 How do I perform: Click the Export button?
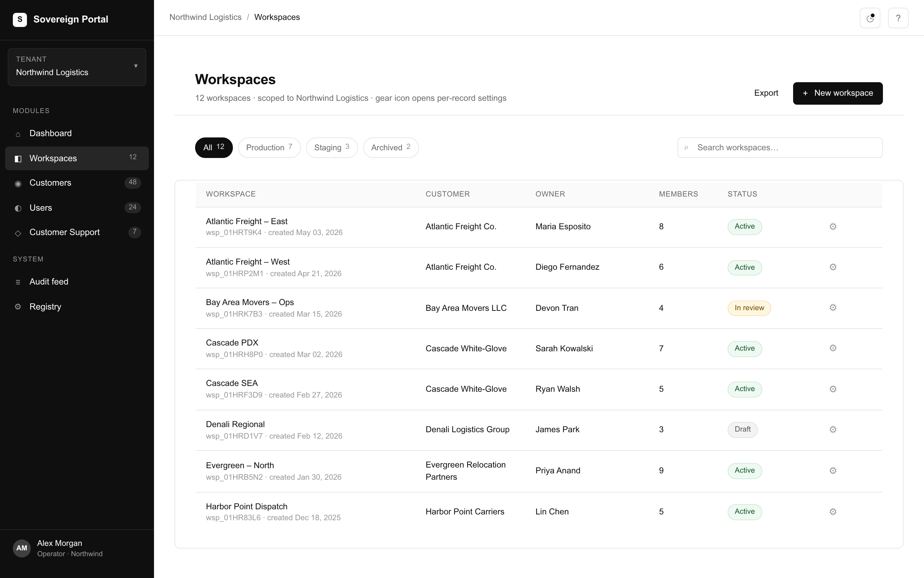766,93
